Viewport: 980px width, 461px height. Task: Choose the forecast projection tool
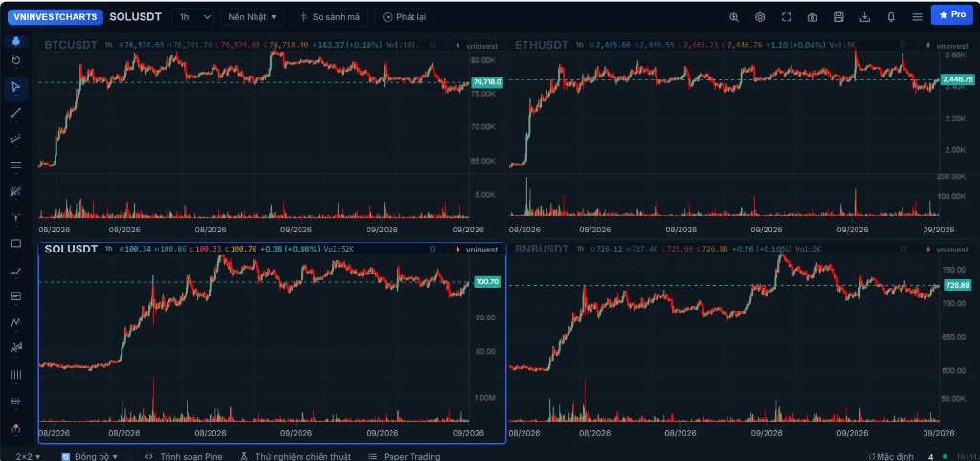pos(16,348)
